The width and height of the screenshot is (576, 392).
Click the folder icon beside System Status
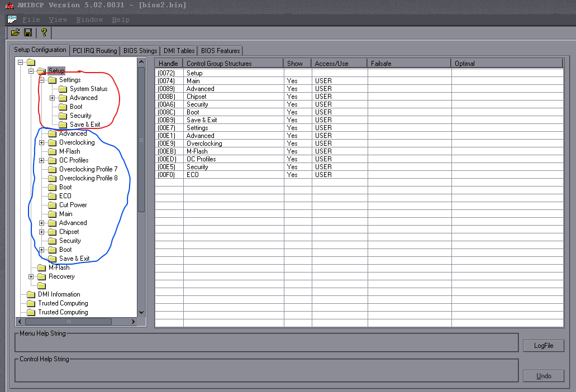(x=63, y=89)
